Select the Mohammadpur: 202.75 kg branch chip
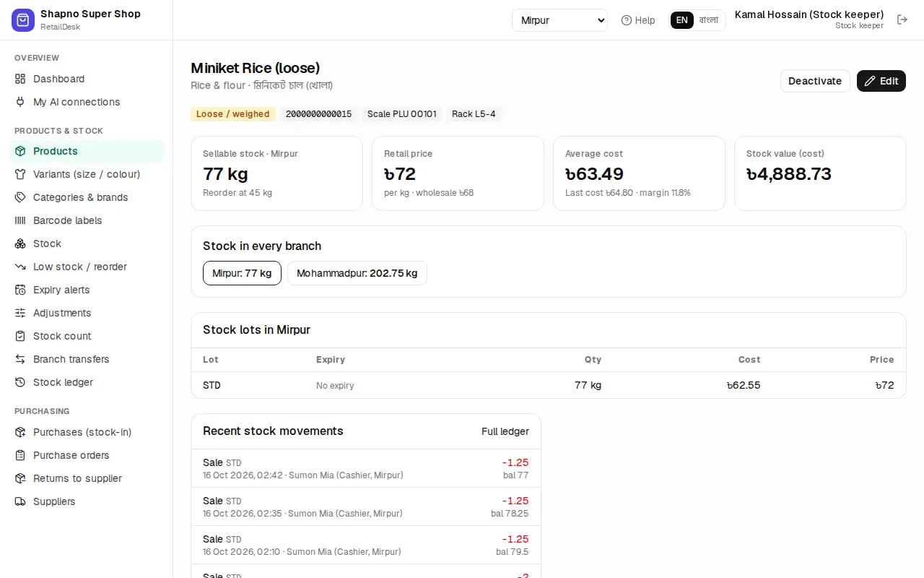 [x=357, y=273]
